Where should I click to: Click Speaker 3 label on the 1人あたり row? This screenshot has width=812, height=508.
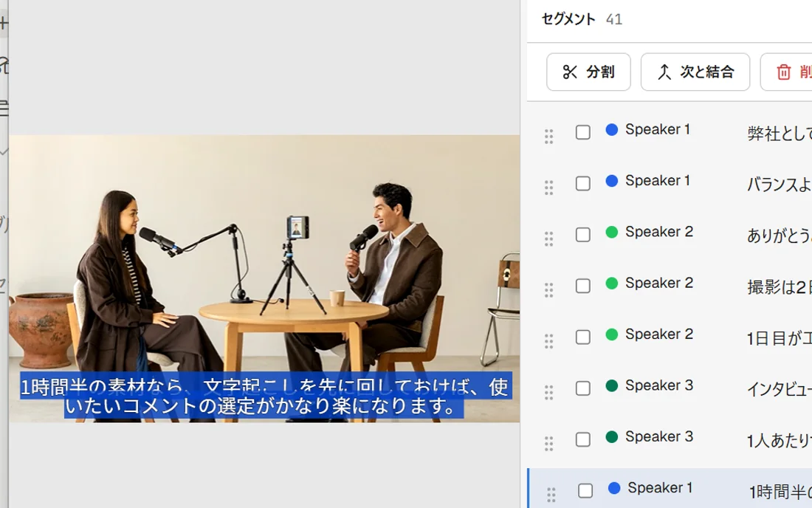pos(658,437)
